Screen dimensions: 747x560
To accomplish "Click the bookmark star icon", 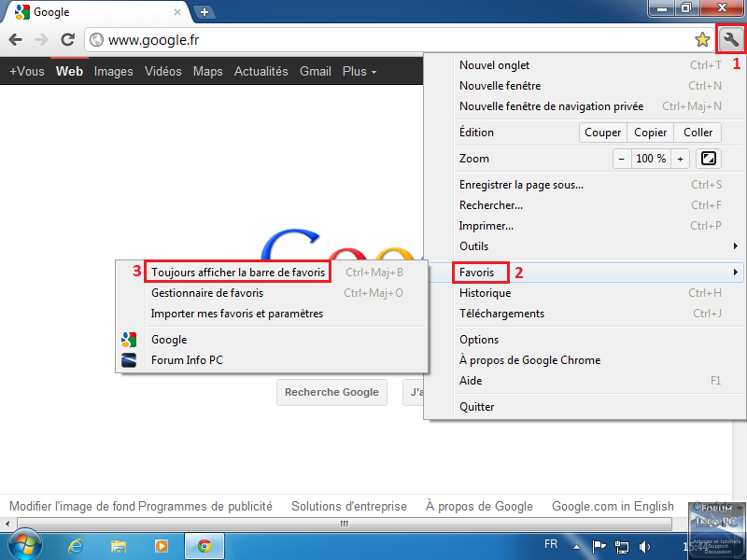I will (702, 39).
